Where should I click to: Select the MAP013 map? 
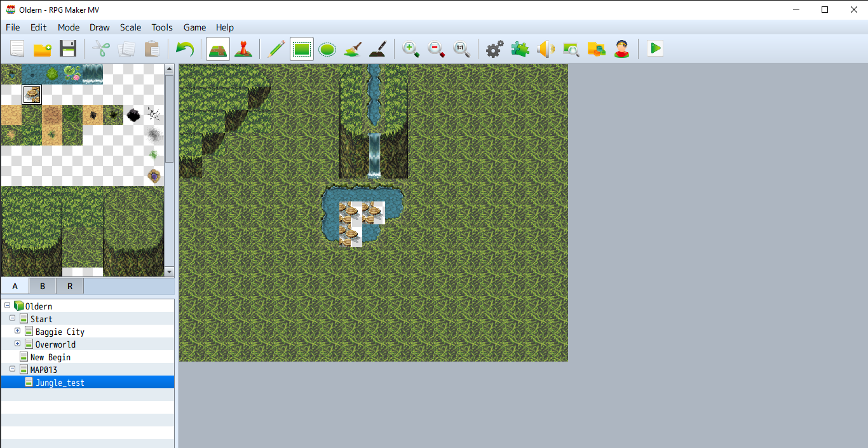click(44, 370)
